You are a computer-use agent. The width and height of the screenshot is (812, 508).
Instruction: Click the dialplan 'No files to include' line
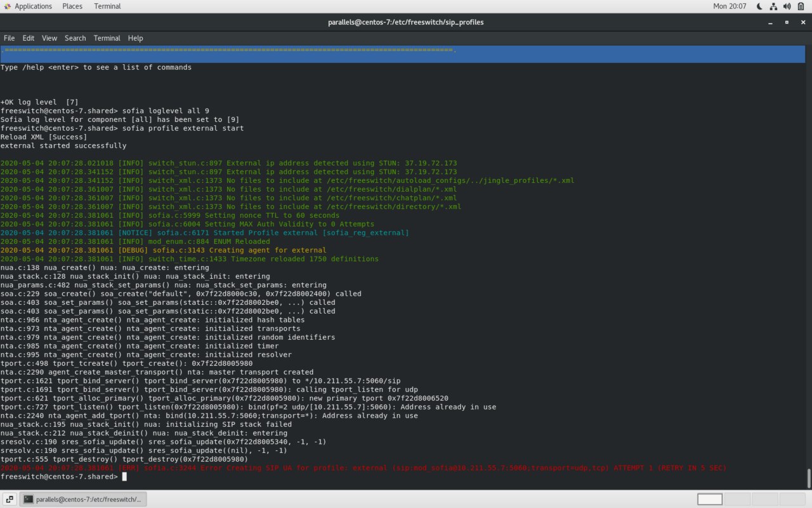[x=228, y=189]
